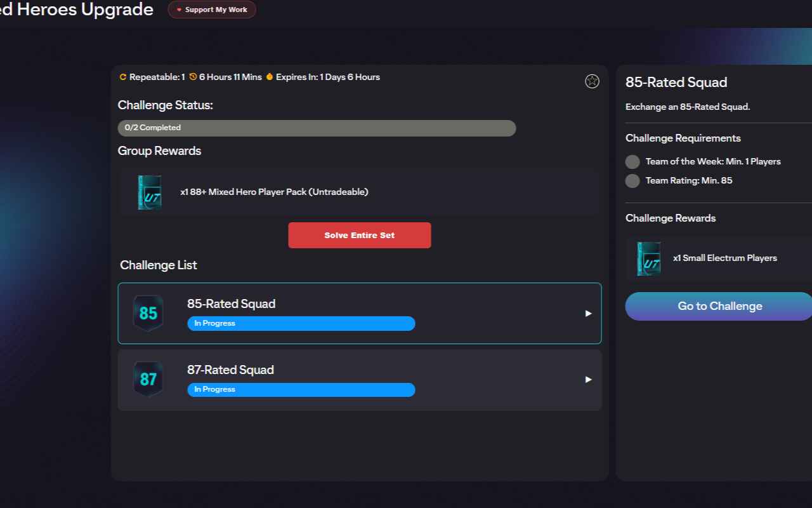The image size is (812, 508).
Task: Click the Small Electrum Players pack image
Action: pos(648,258)
